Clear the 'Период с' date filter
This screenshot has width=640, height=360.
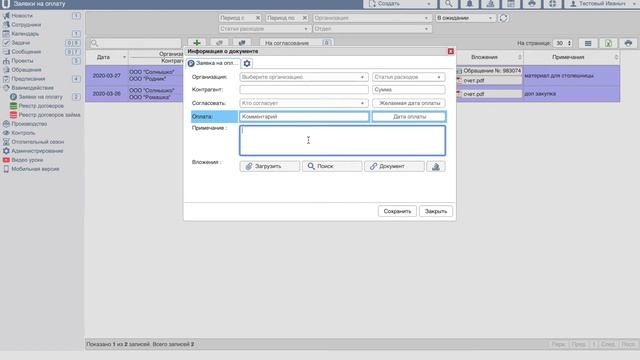click(258, 18)
